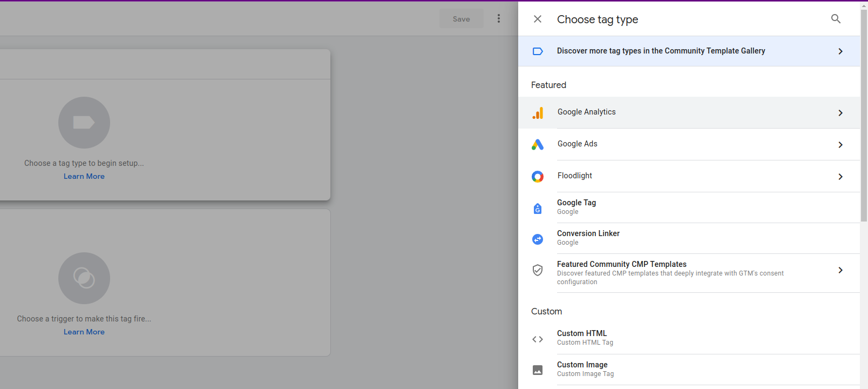Click the Custom Image picture icon
Screen dimensions: 868x389
click(538, 370)
